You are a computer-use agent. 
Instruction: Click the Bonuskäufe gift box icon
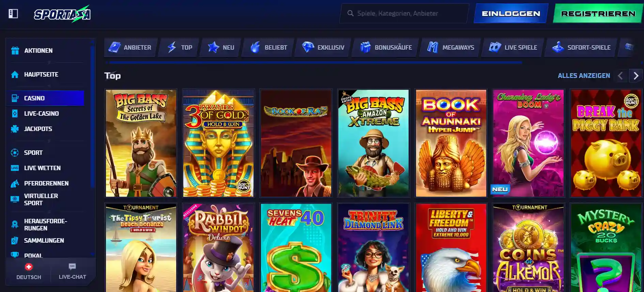point(365,47)
